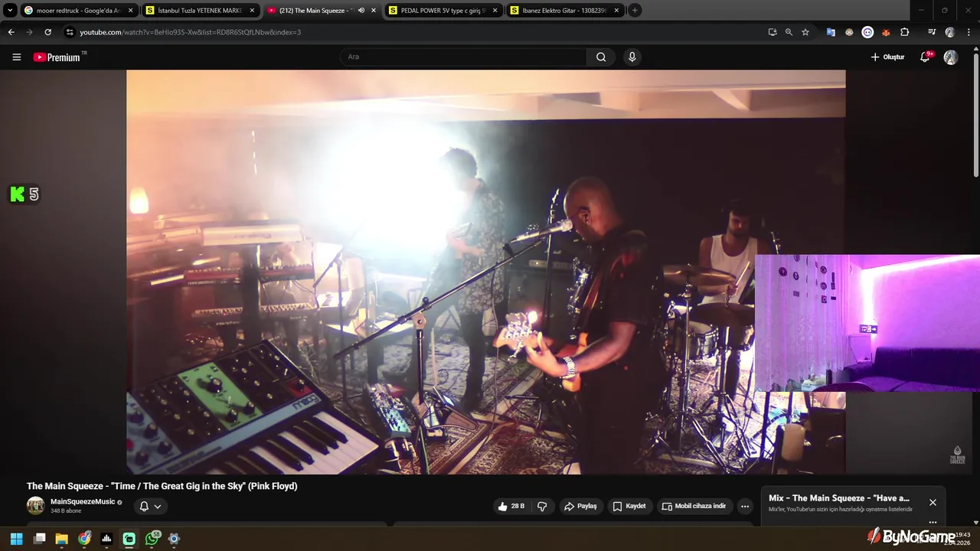This screenshot has height=551, width=980.
Task: Open Google Translate extension icon
Action: pyautogui.click(x=831, y=32)
